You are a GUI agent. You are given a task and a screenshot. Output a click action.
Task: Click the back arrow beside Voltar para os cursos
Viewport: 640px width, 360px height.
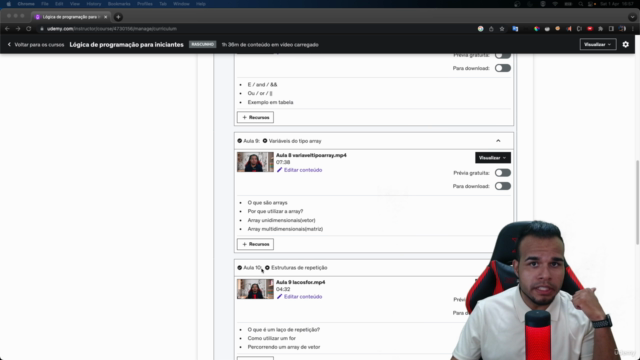pyautogui.click(x=9, y=44)
